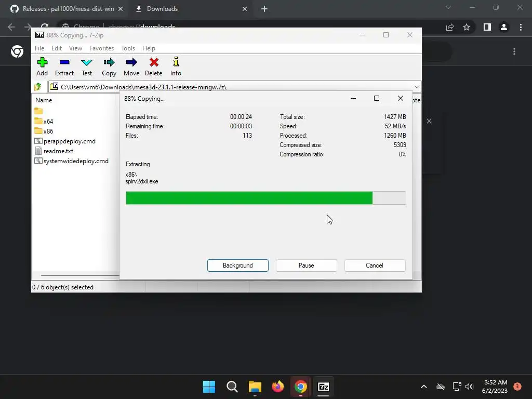Open Firefox from the taskbar
Screen dimensions: 532x399
278,387
